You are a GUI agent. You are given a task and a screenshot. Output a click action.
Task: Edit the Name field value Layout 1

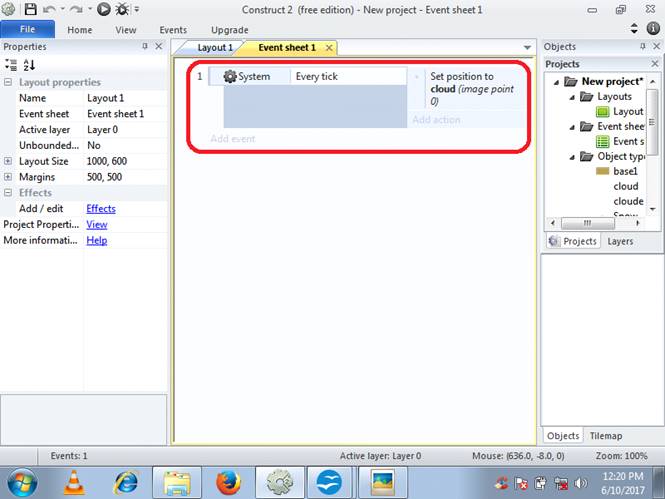click(126, 98)
